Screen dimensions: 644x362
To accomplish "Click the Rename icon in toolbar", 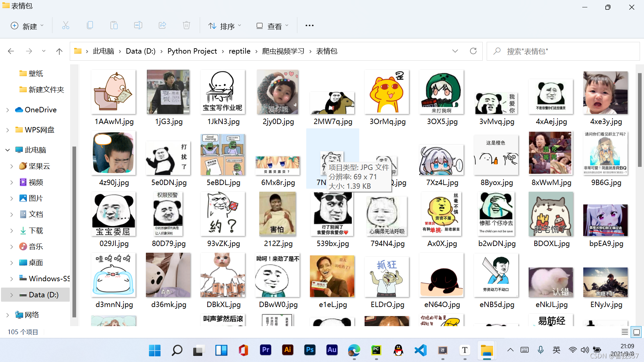I will 138,25.
